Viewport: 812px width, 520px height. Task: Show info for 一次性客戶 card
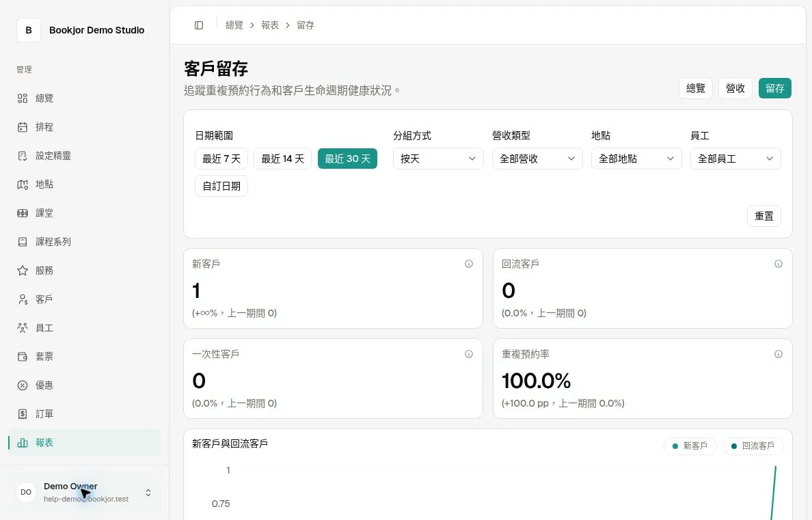(469, 354)
